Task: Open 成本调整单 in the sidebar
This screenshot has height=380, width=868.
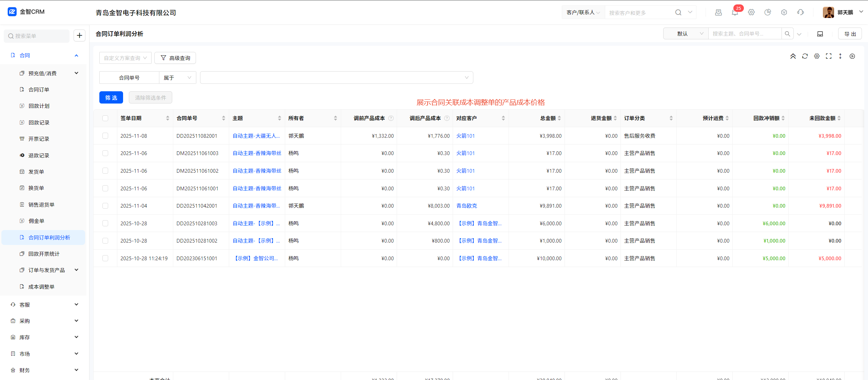Action: point(41,287)
